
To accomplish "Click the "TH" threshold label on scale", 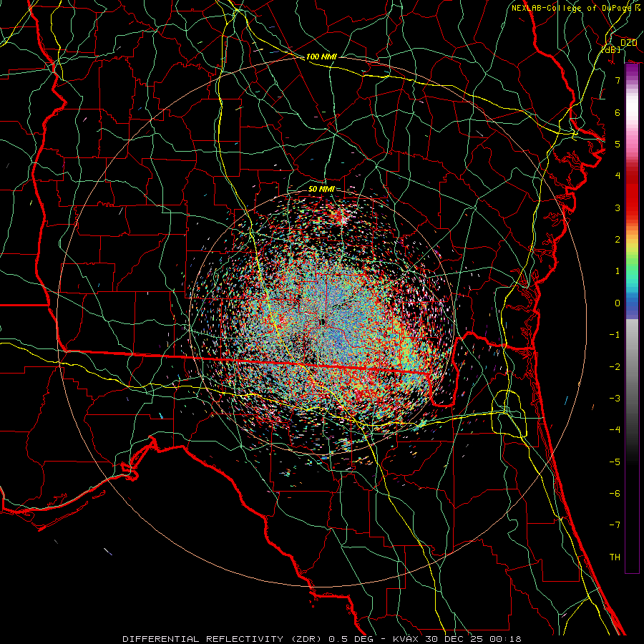I will click(x=615, y=557).
